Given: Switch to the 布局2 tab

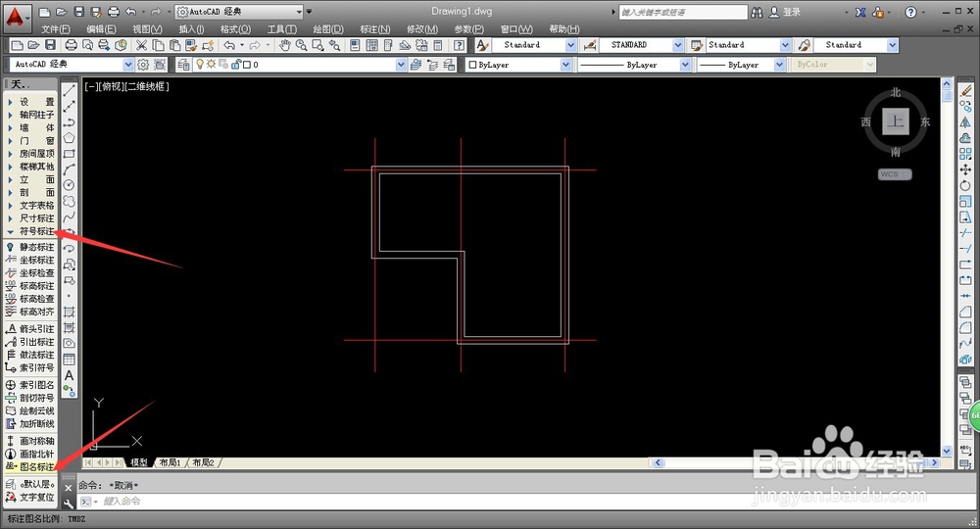Looking at the screenshot, I should 203,462.
